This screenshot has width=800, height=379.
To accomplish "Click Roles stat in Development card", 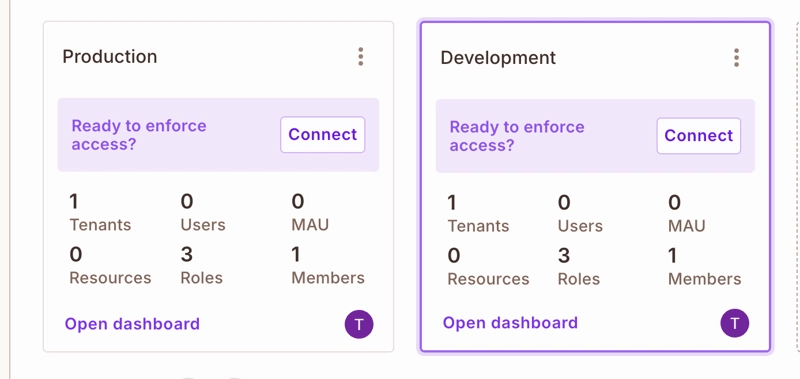I will tap(579, 266).
